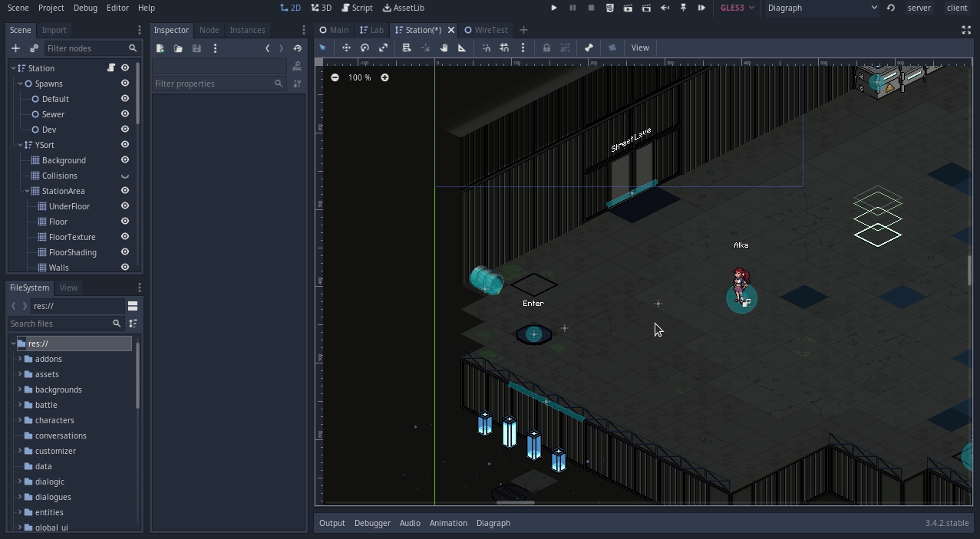The width and height of the screenshot is (980, 539).
Task: Open the GLES3 renderer dropdown
Action: tap(737, 8)
